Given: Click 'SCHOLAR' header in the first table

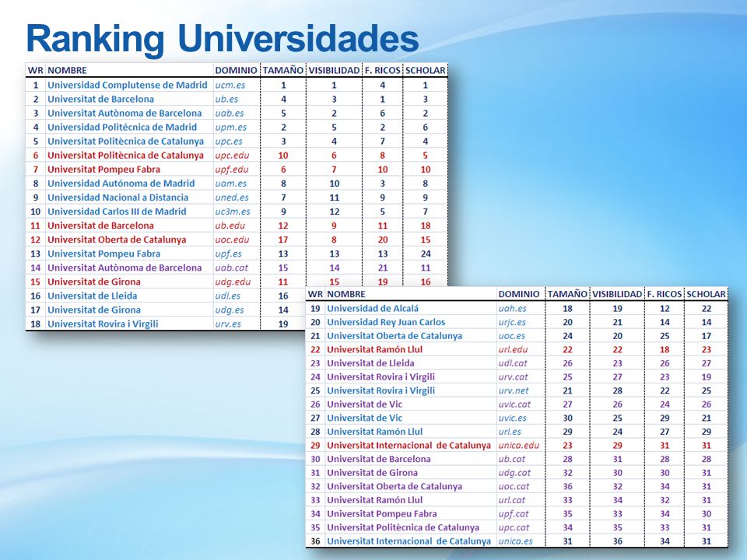Looking at the screenshot, I should (x=426, y=71).
